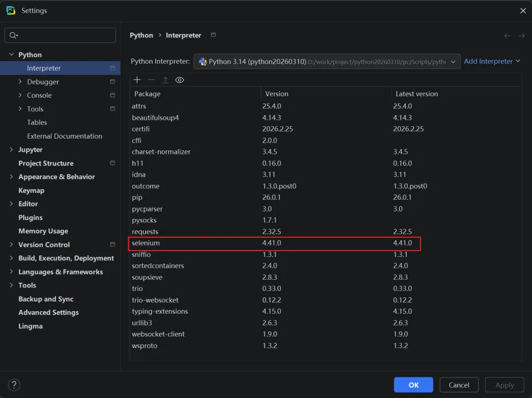Click the plus icon to install a package
The image size is (532, 398).
[137, 80]
